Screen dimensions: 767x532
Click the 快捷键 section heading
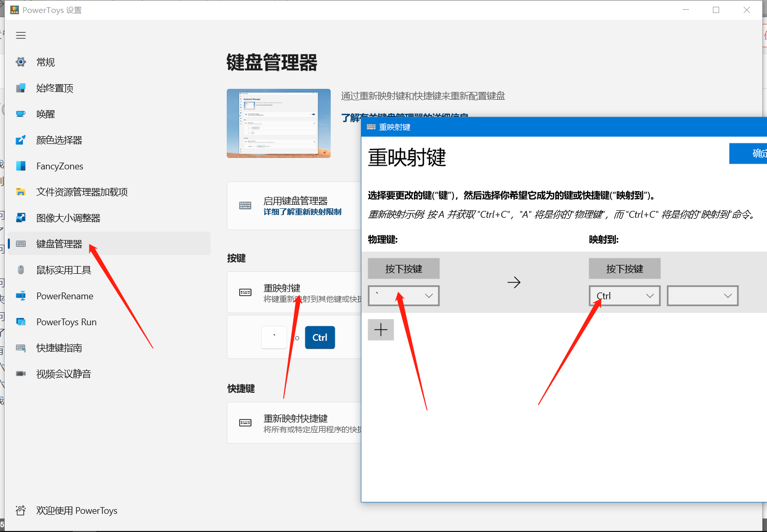[241, 389]
